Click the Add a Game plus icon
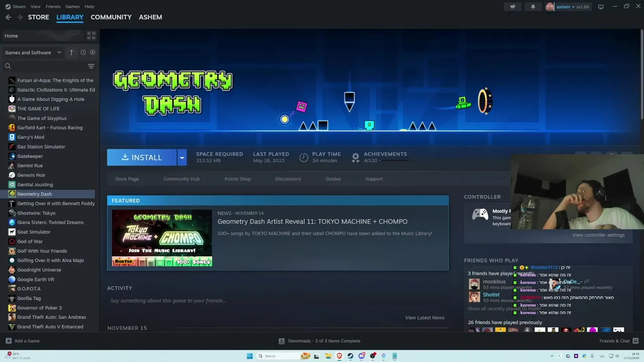Image resolution: width=644 pixels, height=362 pixels. pos(8,341)
